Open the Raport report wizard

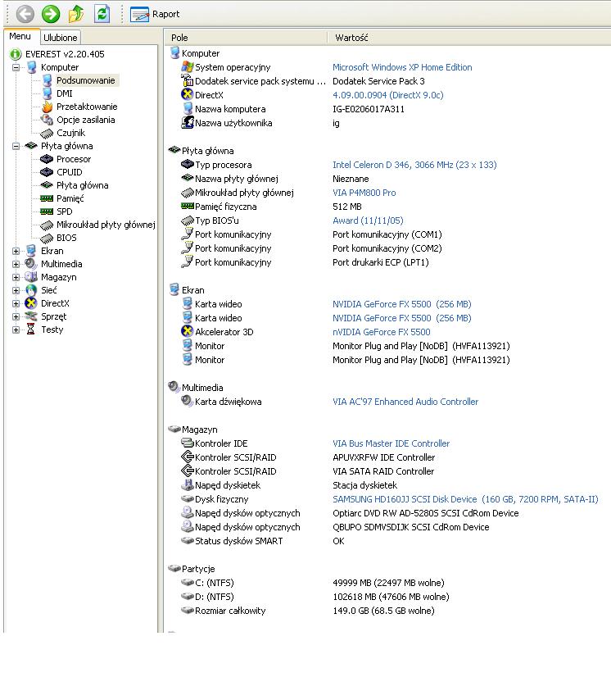click(x=155, y=14)
